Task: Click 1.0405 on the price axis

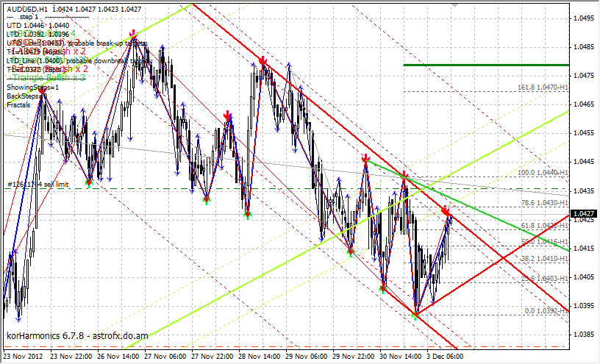Action: 585,276
